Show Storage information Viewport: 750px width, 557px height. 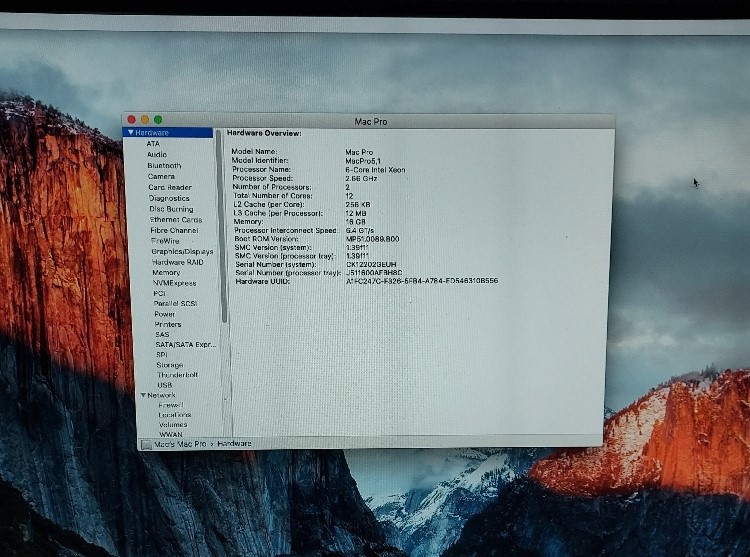tap(170, 365)
